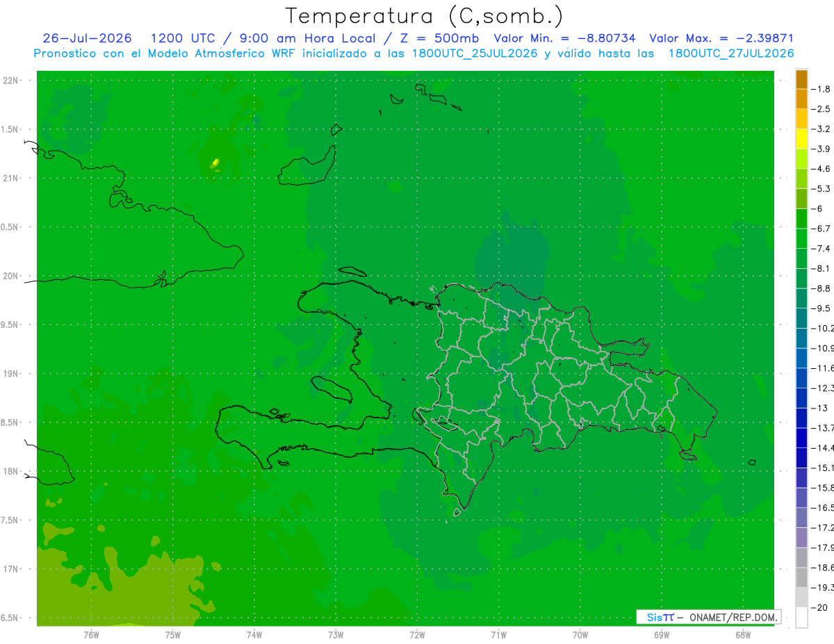Click the "-13" color bar value
This screenshot has width=834, height=644.
[819, 408]
